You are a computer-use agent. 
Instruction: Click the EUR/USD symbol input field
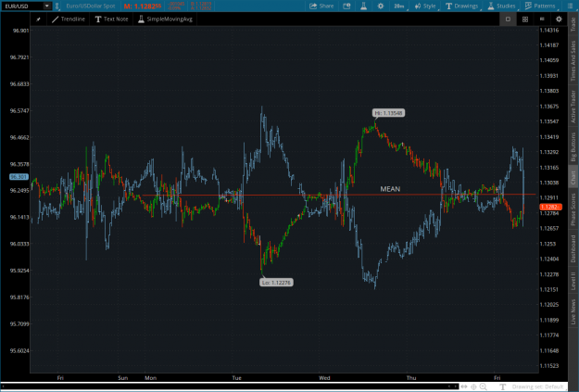pyautogui.click(x=22, y=6)
